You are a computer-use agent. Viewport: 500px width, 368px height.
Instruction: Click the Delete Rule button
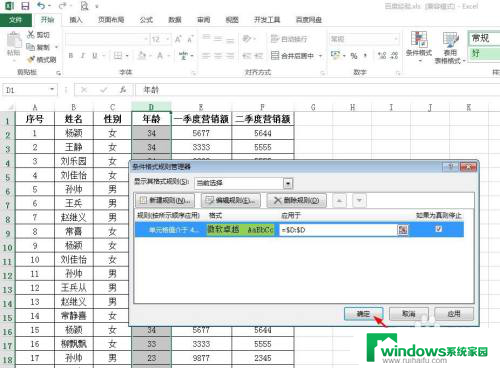[x=297, y=200]
